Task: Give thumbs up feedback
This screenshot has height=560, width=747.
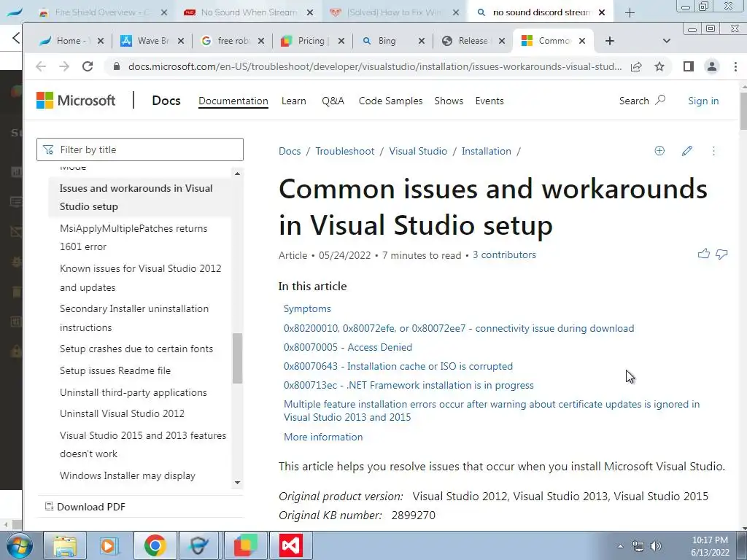Action: [x=704, y=254]
